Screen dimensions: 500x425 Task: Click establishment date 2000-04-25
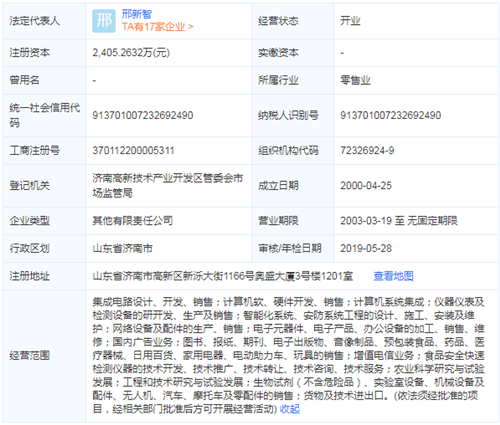tap(366, 186)
